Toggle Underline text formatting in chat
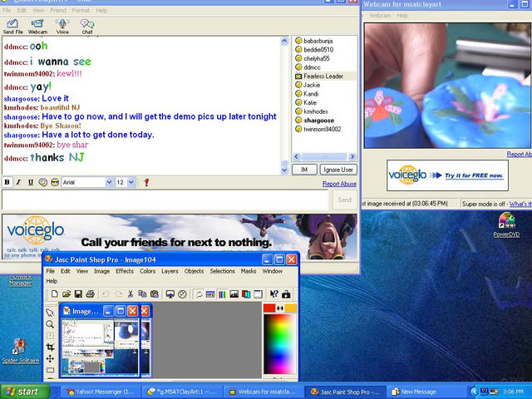The image size is (532, 399). point(31,183)
